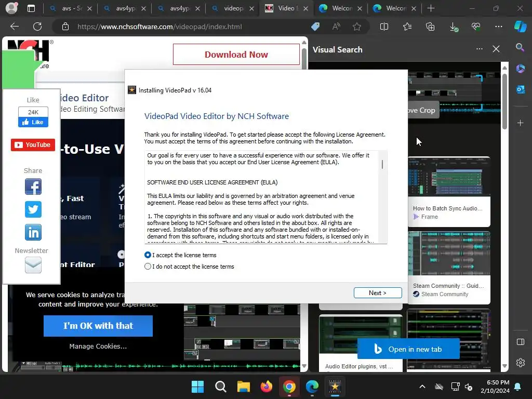The image size is (532, 399).
Task: Open the Newsletter envelope icon
Action: (x=33, y=265)
